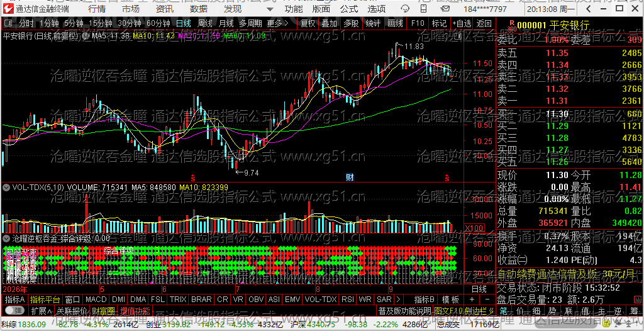
Task: Open the 公式 menu
Action: (x=349, y=9)
